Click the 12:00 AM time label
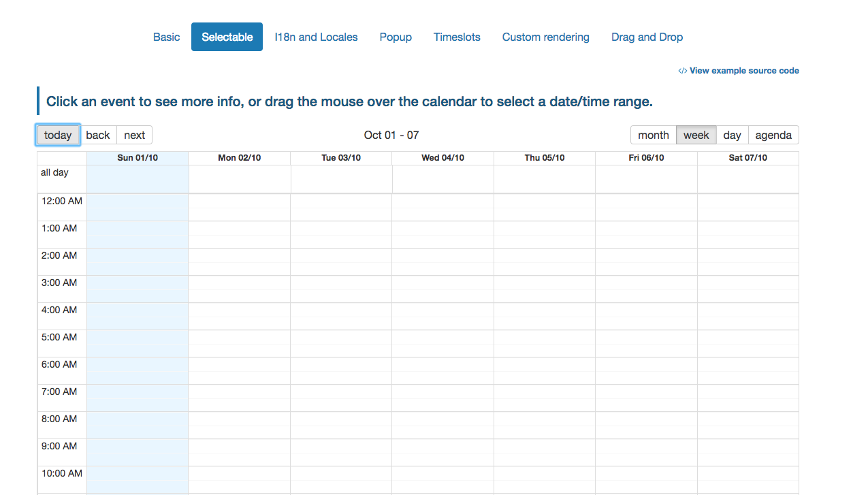The image size is (868, 495). point(62,201)
